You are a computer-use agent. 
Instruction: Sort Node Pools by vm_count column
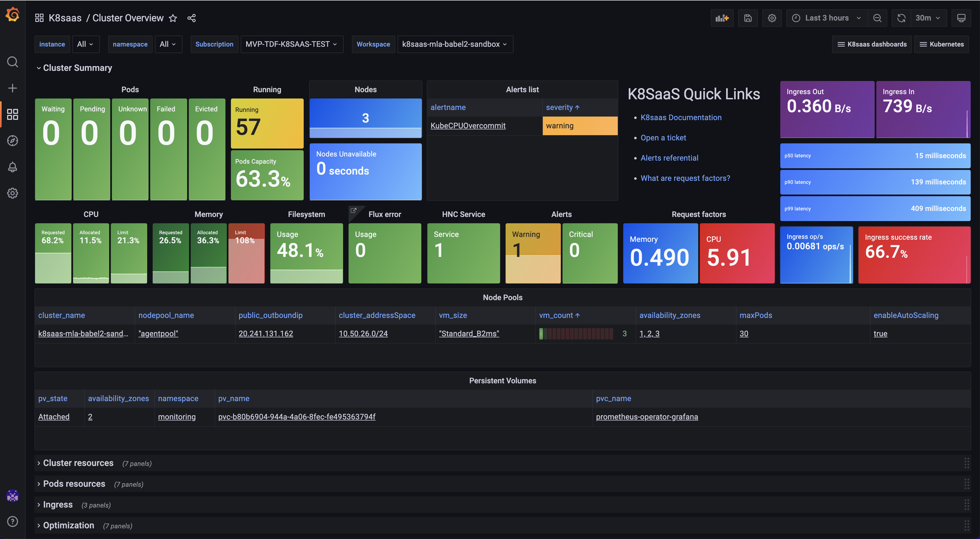559,315
